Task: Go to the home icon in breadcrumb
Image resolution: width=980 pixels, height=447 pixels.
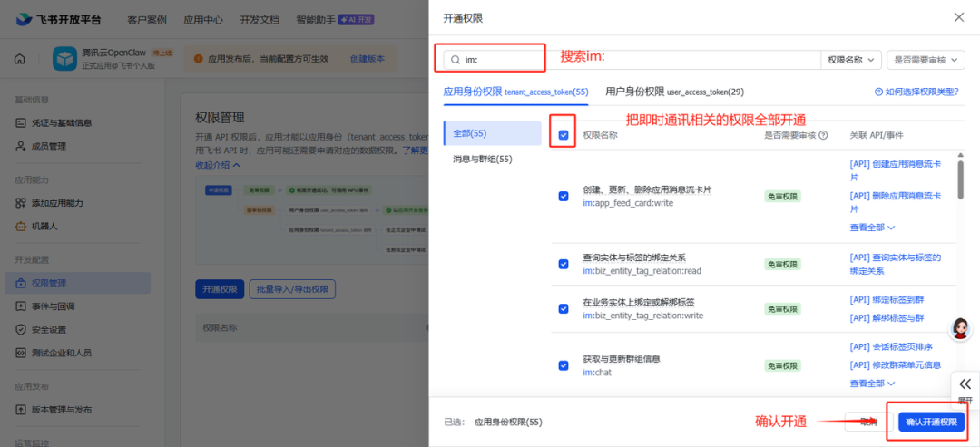Action: pos(20,59)
